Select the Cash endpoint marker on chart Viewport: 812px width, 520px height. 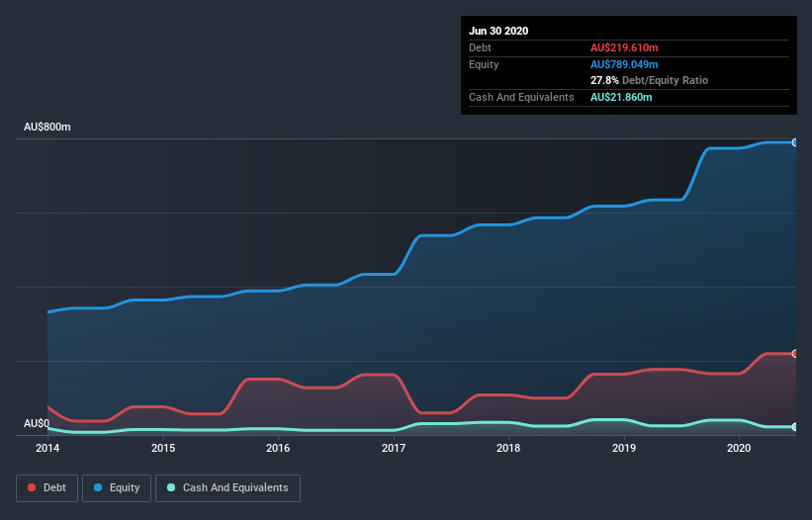click(795, 427)
